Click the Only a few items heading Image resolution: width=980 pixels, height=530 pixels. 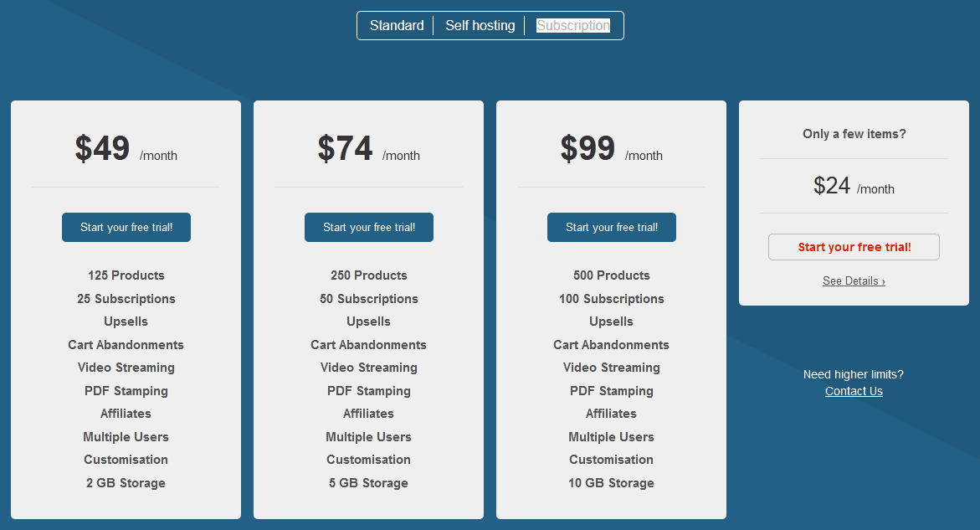[x=854, y=133]
